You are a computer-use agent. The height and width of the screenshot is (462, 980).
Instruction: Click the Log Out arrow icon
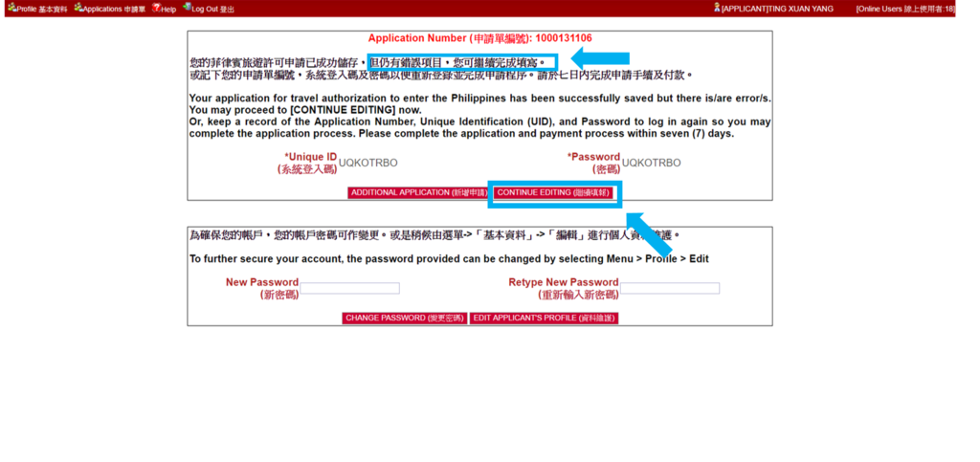click(187, 8)
